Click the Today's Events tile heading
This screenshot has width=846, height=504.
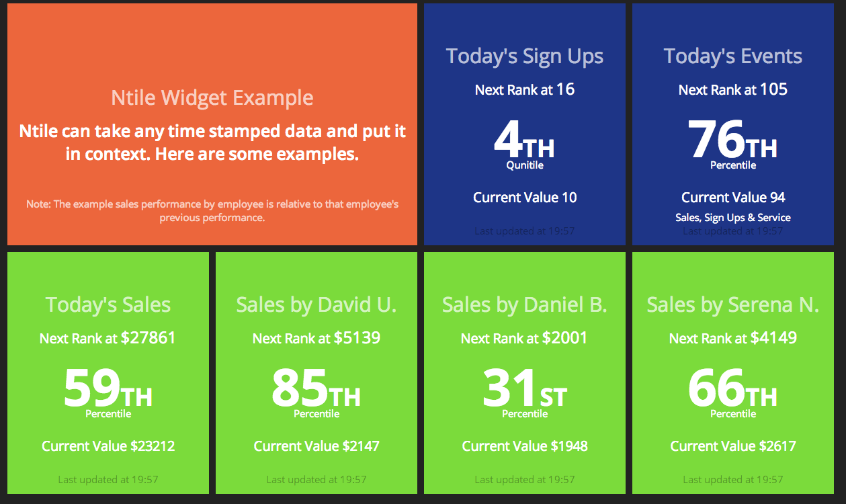point(733,56)
